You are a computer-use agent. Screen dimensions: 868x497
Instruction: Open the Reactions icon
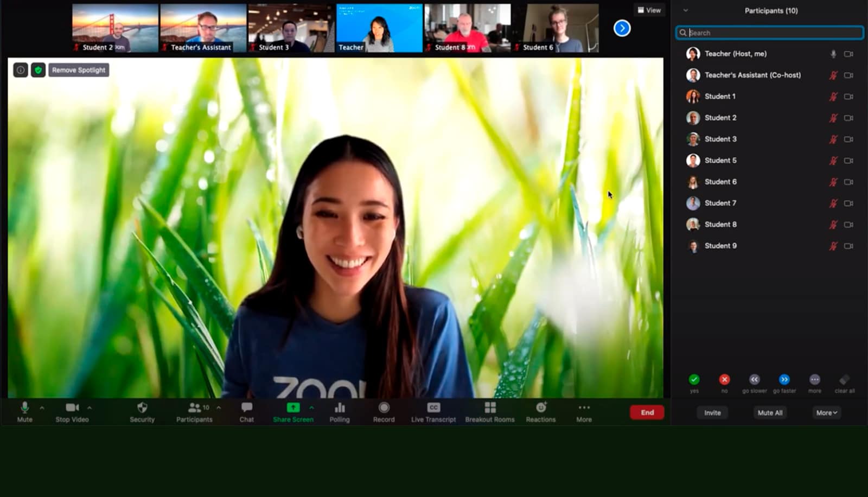540,411
